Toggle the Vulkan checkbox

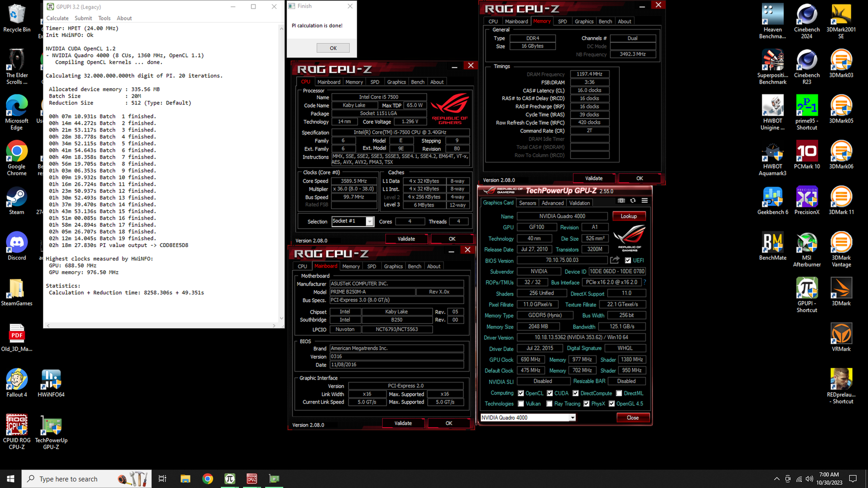pyautogui.click(x=521, y=404)
